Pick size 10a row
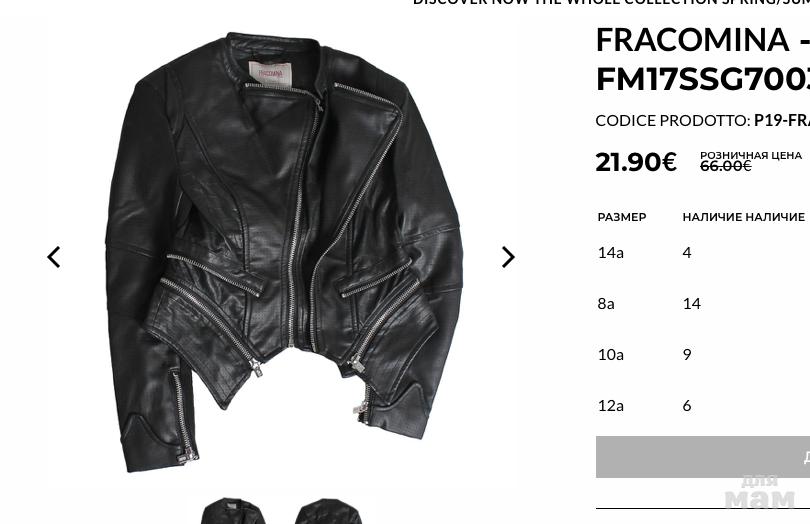 [703, 355]
